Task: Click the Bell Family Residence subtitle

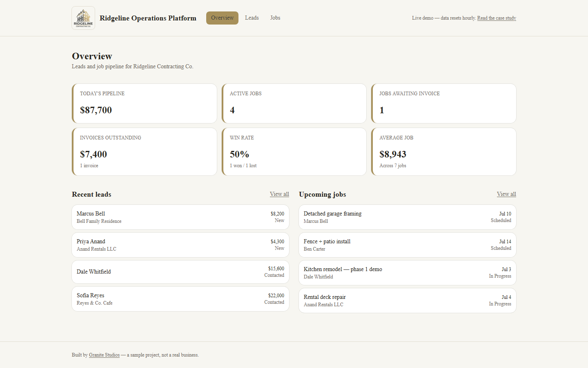Action: point(99,221)
